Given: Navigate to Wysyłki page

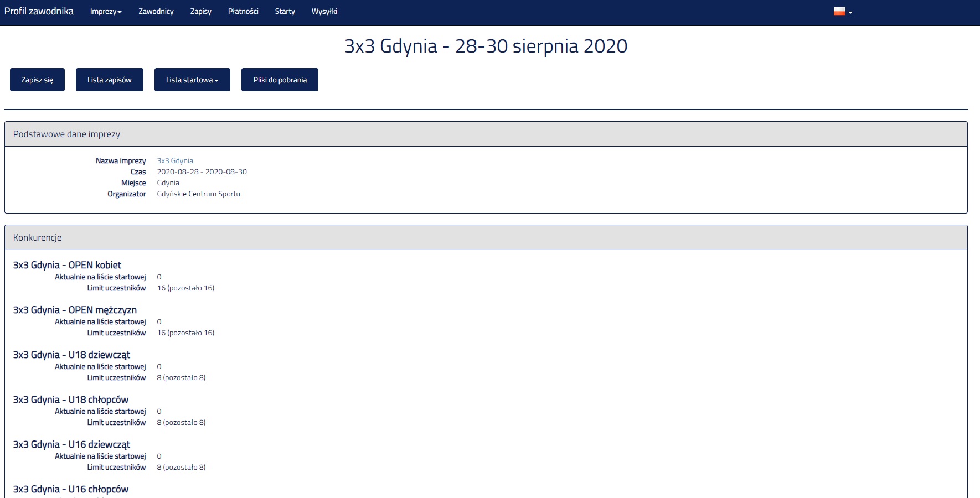Looking at the screenshot, I should pos(324,12).
